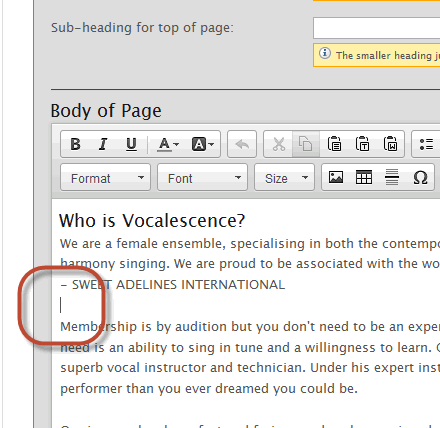Open the Font dropdown
The height and width of the screenshot is (428, 440).
click(x=202, y=177)
